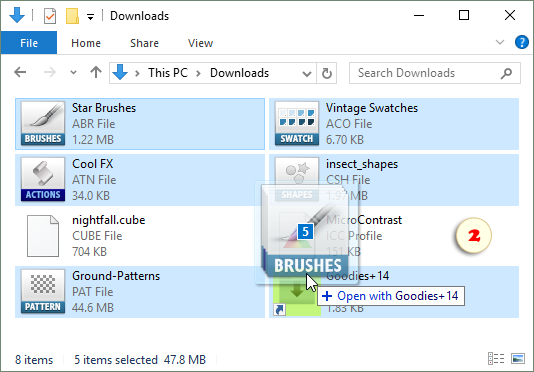Open the Home ribbon tab
Image resolution: width=534 pixels, height=372 pixels.
coord(86,43)
